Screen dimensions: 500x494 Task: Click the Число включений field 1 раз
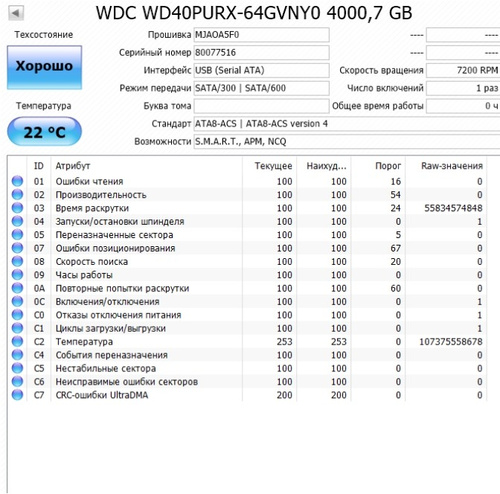463,88
